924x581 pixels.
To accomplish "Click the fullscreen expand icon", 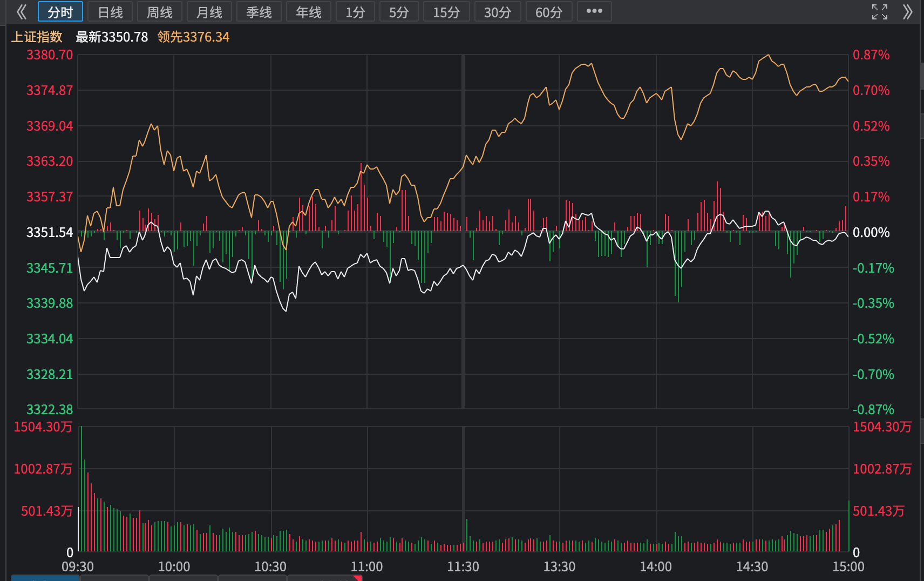I will [x=879, y=12].
